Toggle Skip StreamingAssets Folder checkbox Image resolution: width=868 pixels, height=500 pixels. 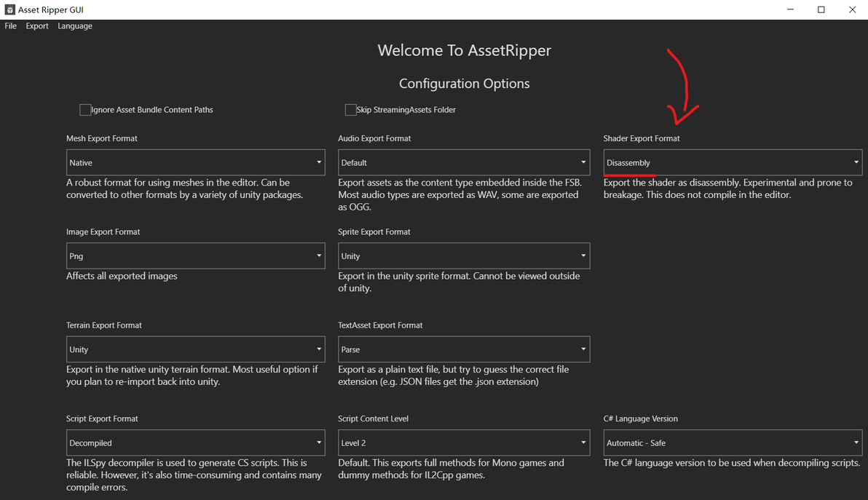(x=350, y=110)
